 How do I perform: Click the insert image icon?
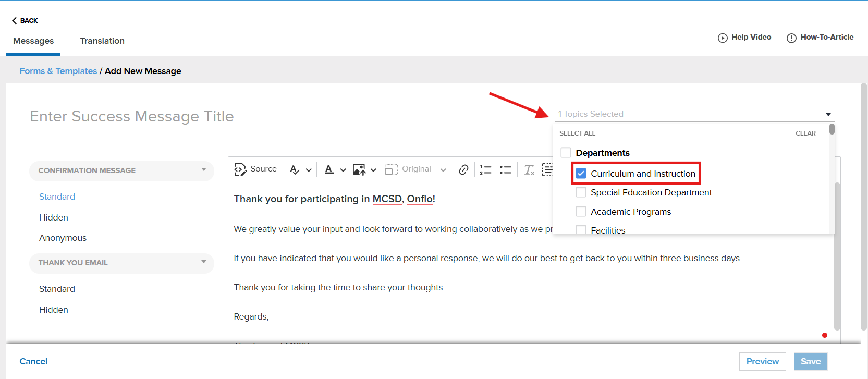pos(359,169)
